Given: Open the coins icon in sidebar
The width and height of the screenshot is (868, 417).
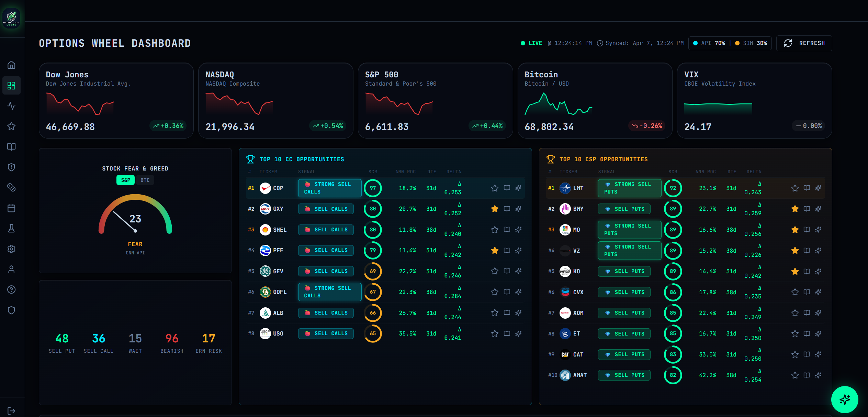Looking at the screenshot, I should [x=11, y=187].
